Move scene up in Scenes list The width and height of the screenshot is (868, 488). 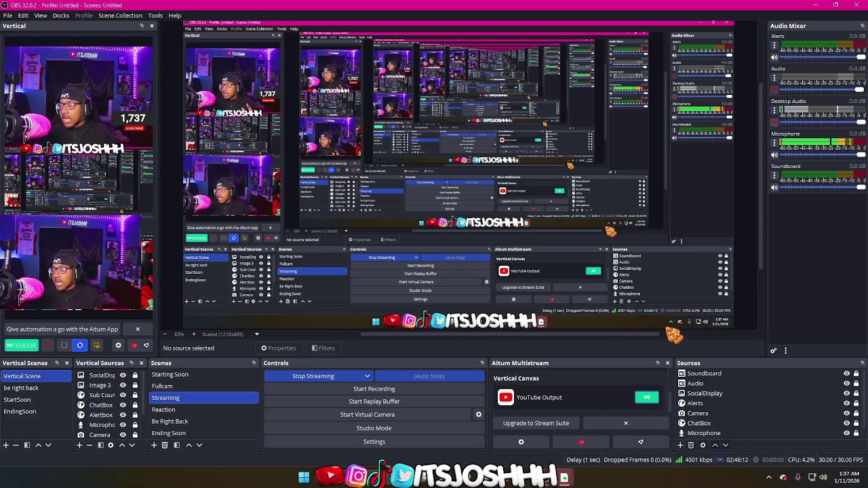(189, 445)
